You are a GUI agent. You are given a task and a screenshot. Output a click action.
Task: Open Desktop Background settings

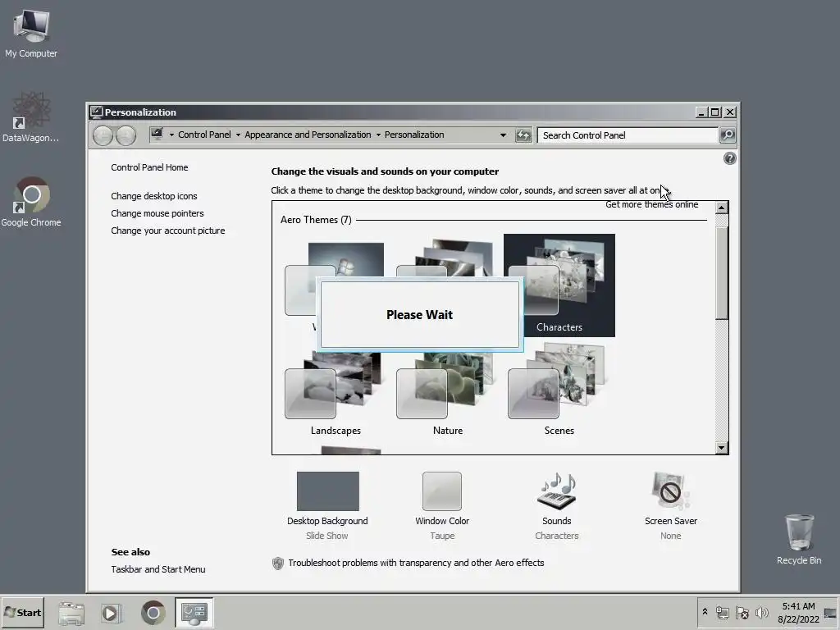pos(327,505)
